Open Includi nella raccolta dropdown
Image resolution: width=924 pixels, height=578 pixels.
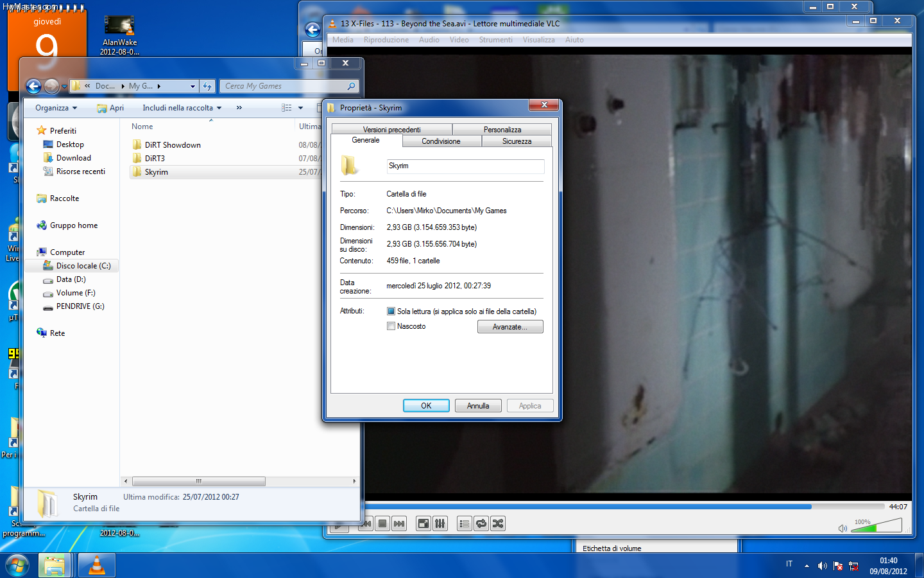(182, 108)
